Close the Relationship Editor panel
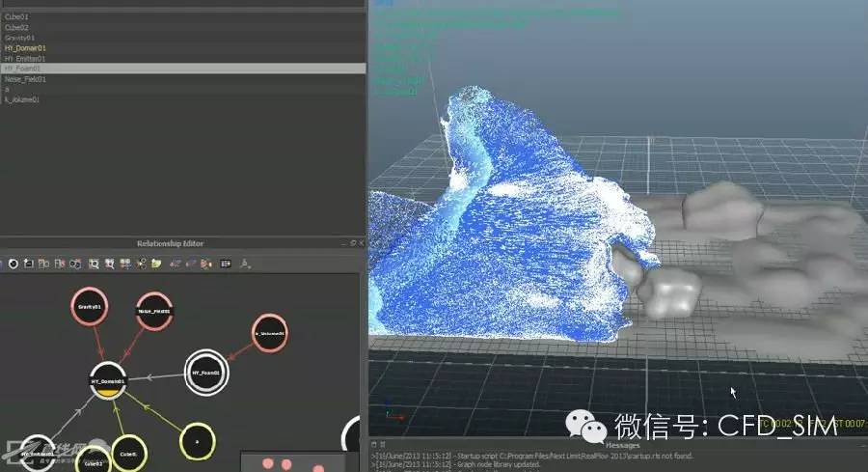Viewport: 868px width, 472px height. (x=362, y=243)
